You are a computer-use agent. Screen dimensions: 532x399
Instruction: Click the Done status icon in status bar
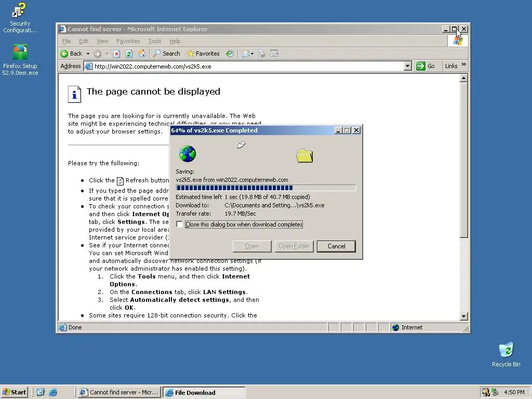pyautogui.click(x=63, y=327)
